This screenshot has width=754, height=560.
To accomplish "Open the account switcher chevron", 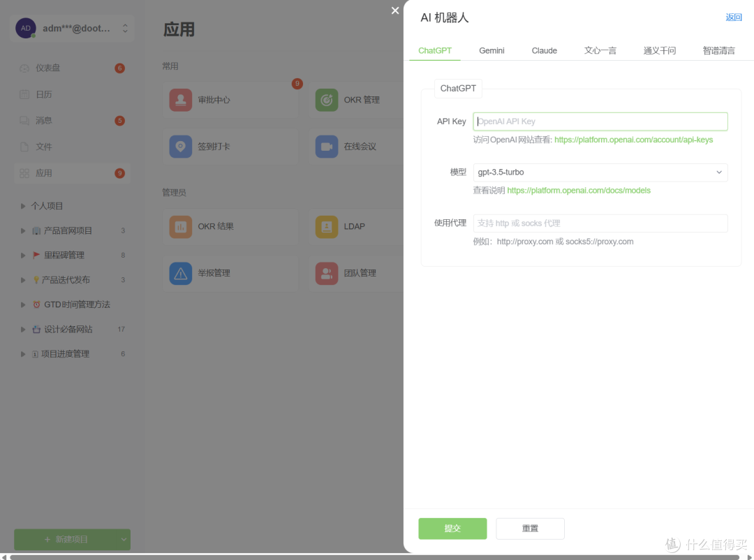I will click(125, 28).
